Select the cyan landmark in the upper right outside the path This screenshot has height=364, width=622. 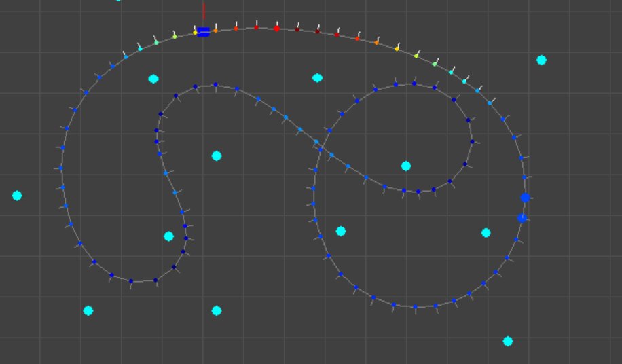[541, 60]
